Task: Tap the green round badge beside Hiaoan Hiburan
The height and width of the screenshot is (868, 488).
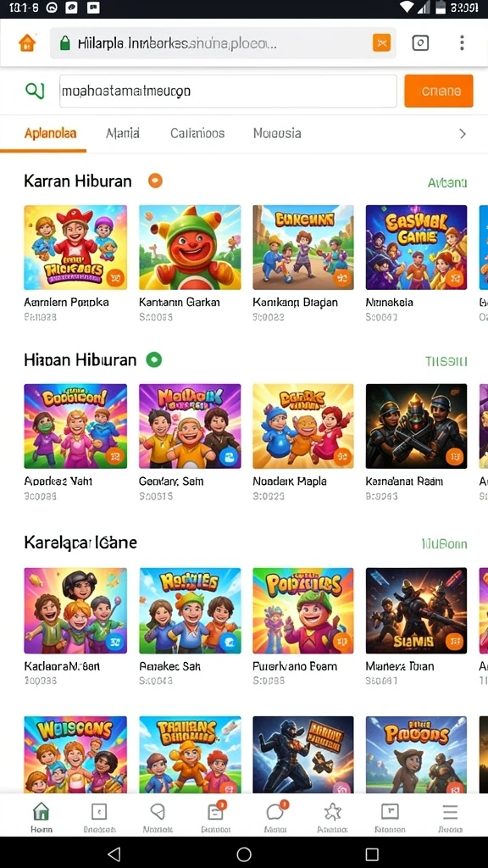Action: click(154, 359)
